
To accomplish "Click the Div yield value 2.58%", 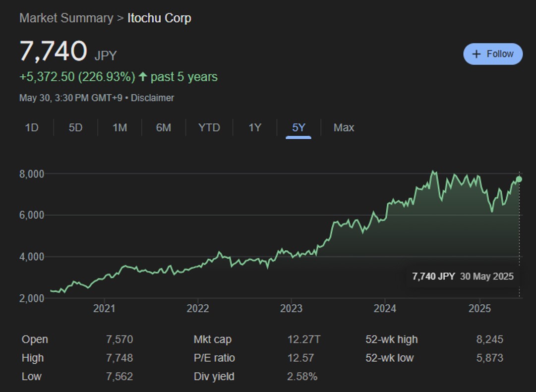I will click(302, 376).
